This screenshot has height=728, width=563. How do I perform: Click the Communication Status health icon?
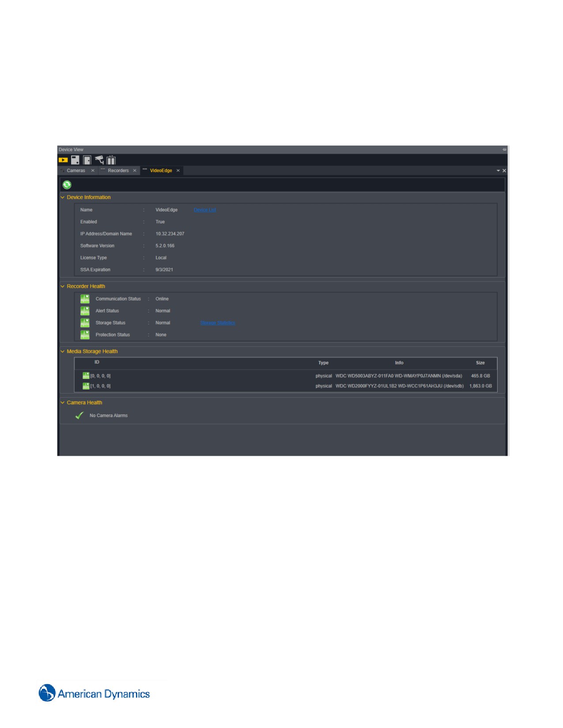(85, 299)
